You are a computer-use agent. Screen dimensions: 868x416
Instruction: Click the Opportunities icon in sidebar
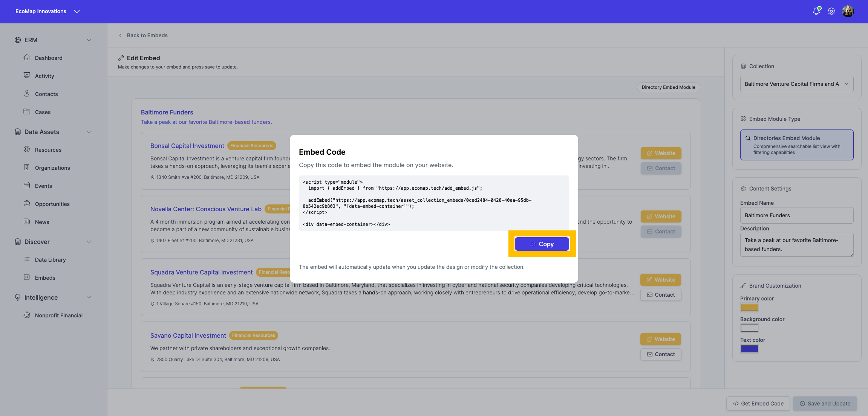pyautogui.click(x=27, y=203)
